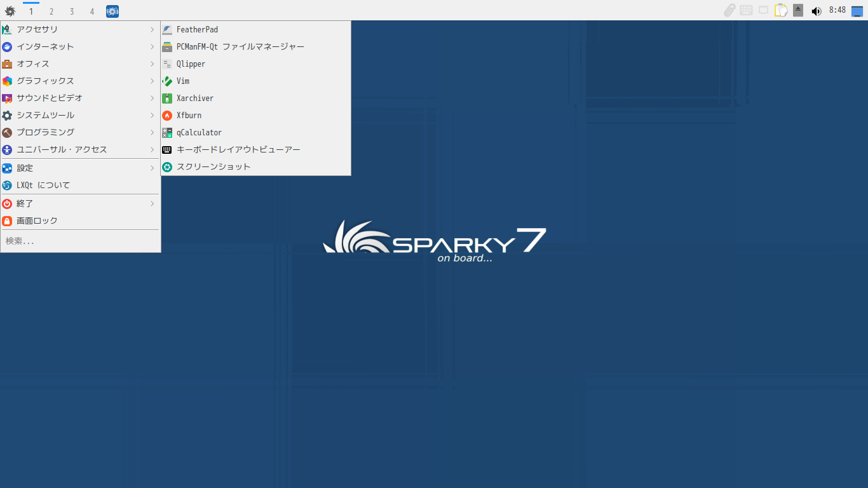Screen dimensions: 868x488
Task: Click the 検索... menu search field
Action: (x=81, y=241)
